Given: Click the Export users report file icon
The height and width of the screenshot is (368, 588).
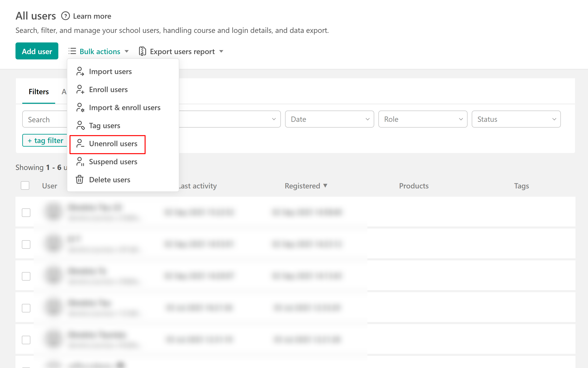Looking at the screenshot, I should pos(142,51).
